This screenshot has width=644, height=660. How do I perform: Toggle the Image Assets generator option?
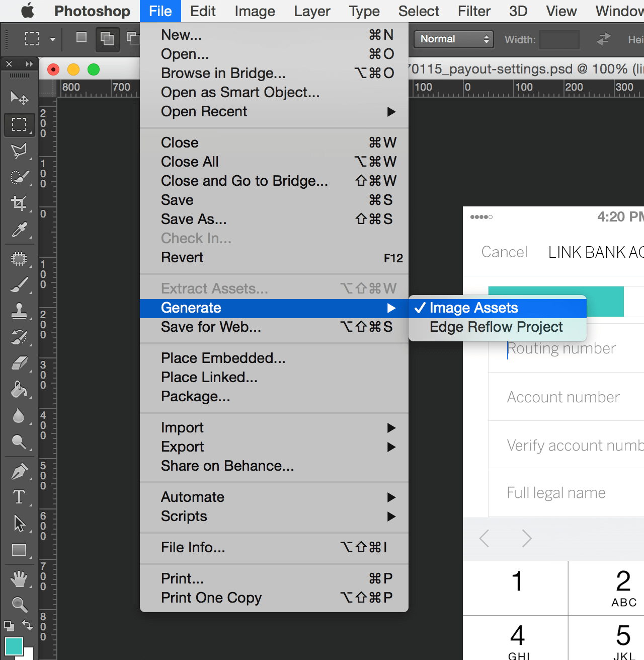coord(498,308)
